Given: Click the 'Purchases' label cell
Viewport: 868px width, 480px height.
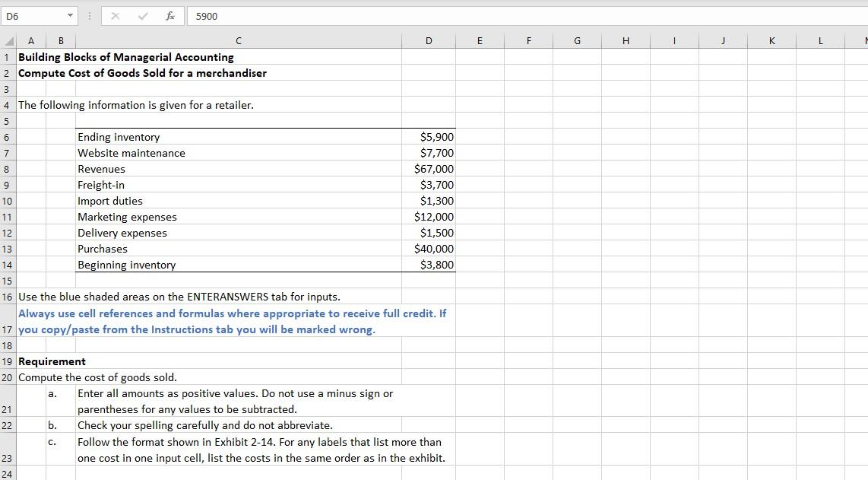Looking at the screenshot, I should [239, 250].
